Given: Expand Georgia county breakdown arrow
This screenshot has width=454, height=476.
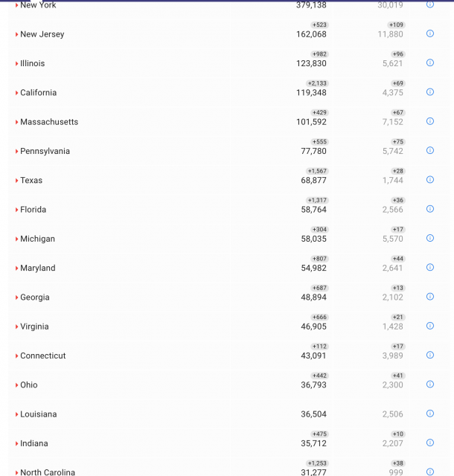Looking at the screenshot, I should pyautogui.click(x=17, y=297).
